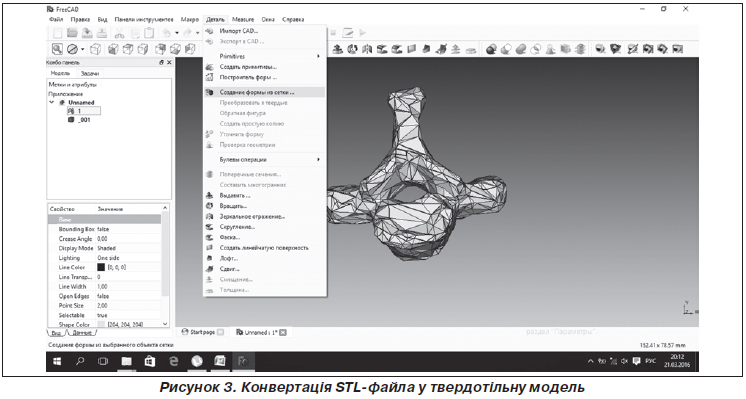Viewport: 746px width, 399px height.
Task: Close the Unnamed : 1 tab
Action: 283,332
